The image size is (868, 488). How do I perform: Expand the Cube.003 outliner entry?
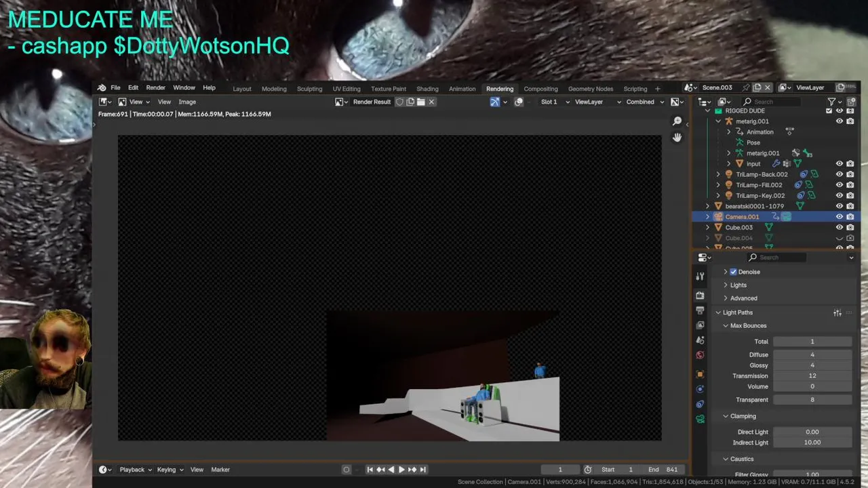(x=708, y=227)
